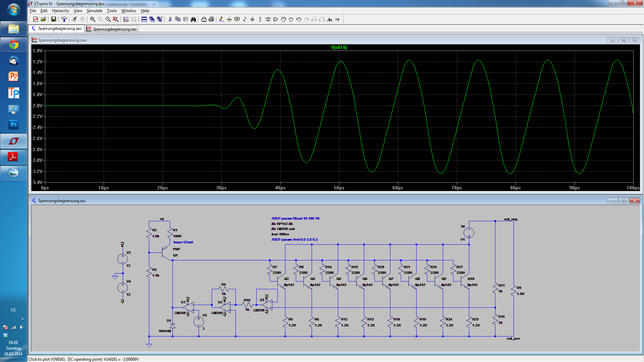644x362 pixels.
Task: Open the Tools menu
Action: 112,11
